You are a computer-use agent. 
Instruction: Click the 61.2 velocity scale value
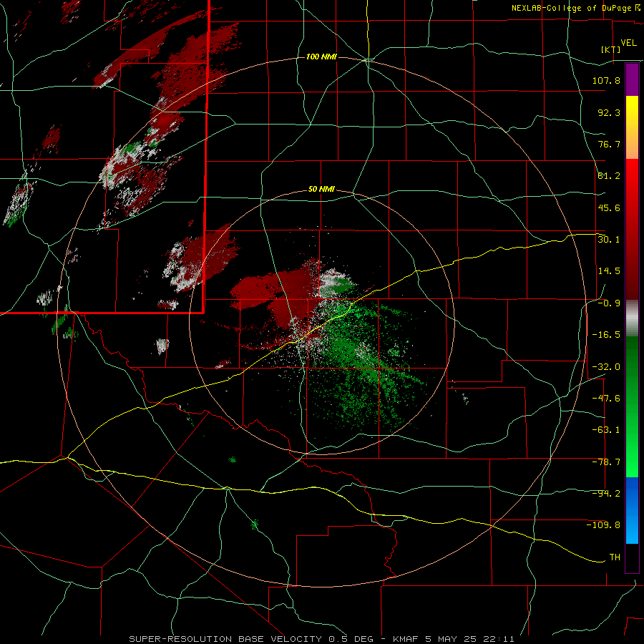pos(609,176)
